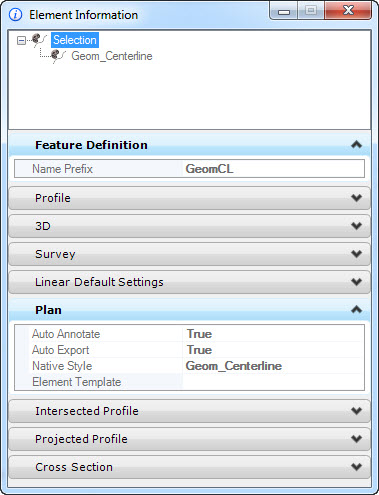Click the Geom_Centerline element icon in the tree
Screen dimensions: 379x495
pos(58,56)
